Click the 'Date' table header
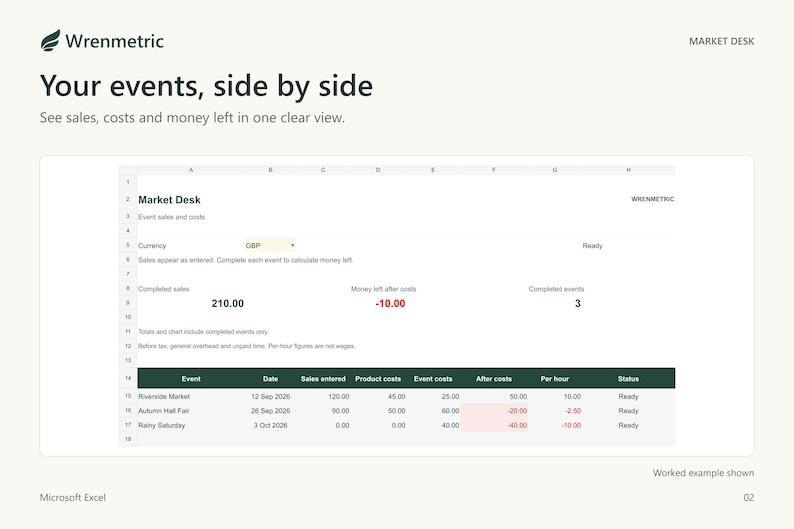The width and height of the screenshot is (794, 529). point(270,379)
